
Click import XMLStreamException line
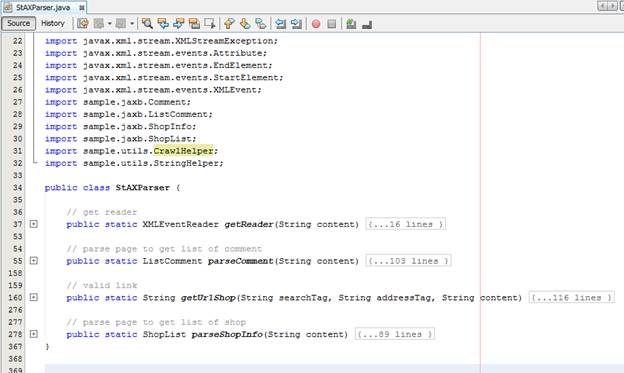point(162,41)
